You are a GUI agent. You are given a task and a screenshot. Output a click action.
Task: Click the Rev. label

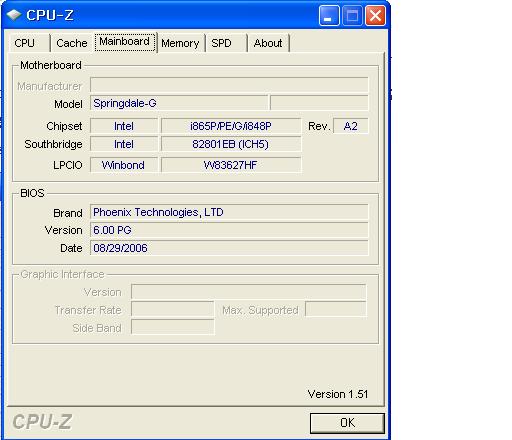(x=319, y=126)
